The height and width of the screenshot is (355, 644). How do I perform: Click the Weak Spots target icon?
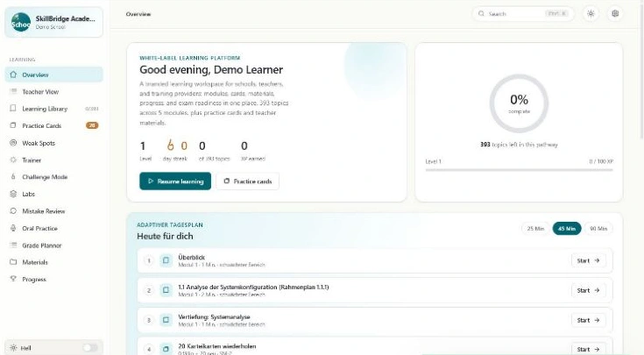point(13,143)
